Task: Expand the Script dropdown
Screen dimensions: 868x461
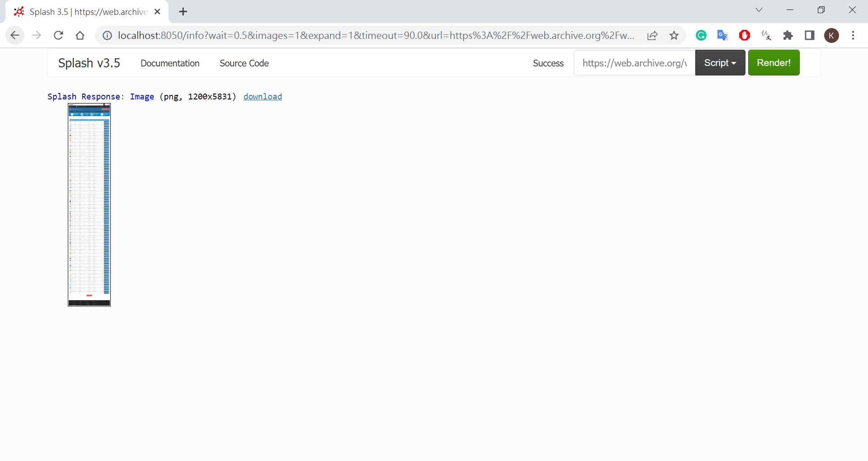Action: (x=720, y=63)
